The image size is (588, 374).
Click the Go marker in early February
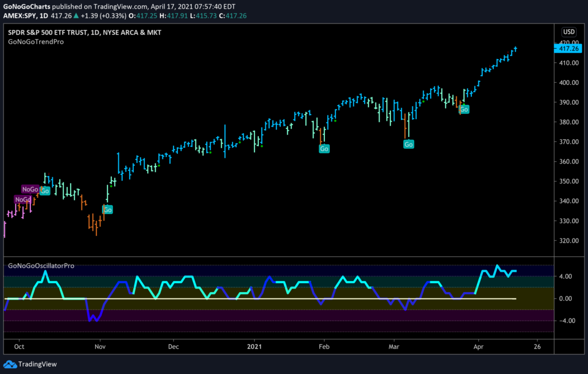tap(324, 149)
